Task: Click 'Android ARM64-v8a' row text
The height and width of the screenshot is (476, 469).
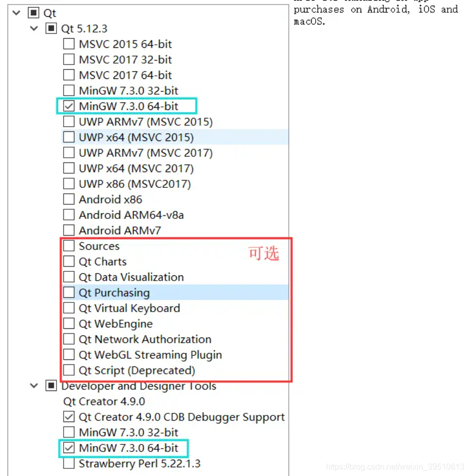Action: pos(131,215)
